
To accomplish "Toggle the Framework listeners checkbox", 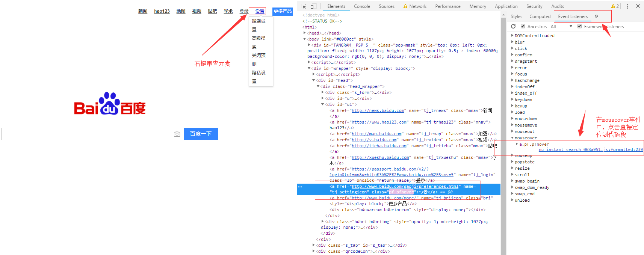I will [x=579, y=26].
